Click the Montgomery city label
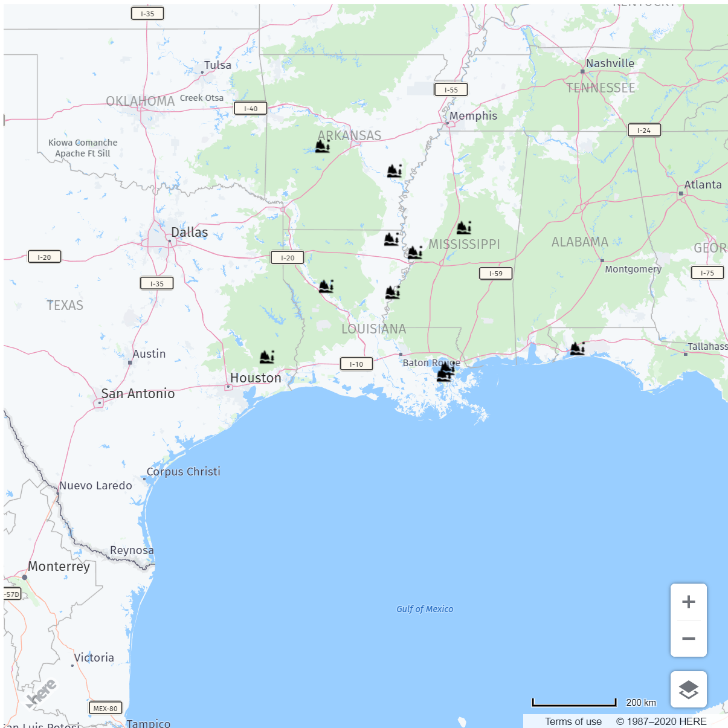This screenshot has width=728, height=728. point(633,269)
